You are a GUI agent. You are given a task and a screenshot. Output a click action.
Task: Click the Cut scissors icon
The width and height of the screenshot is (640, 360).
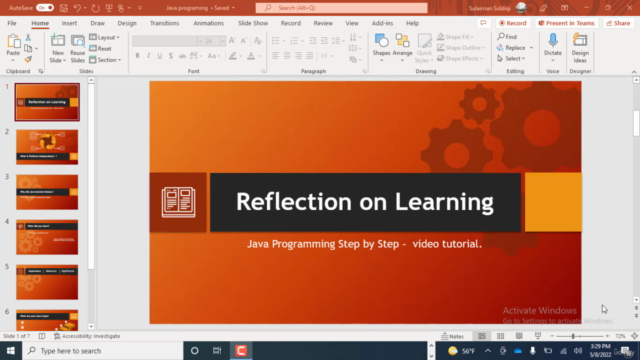pos(28,38)
